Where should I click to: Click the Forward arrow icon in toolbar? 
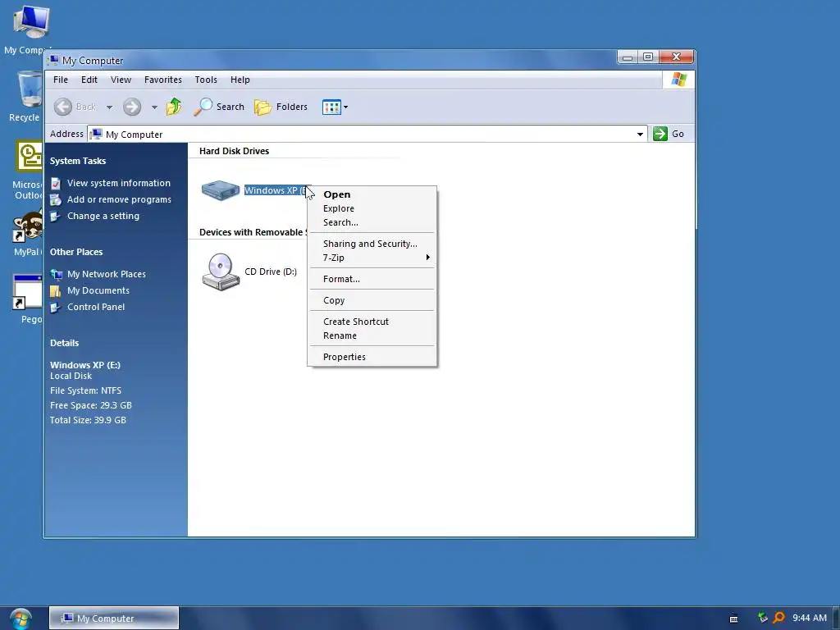point(132,107)
